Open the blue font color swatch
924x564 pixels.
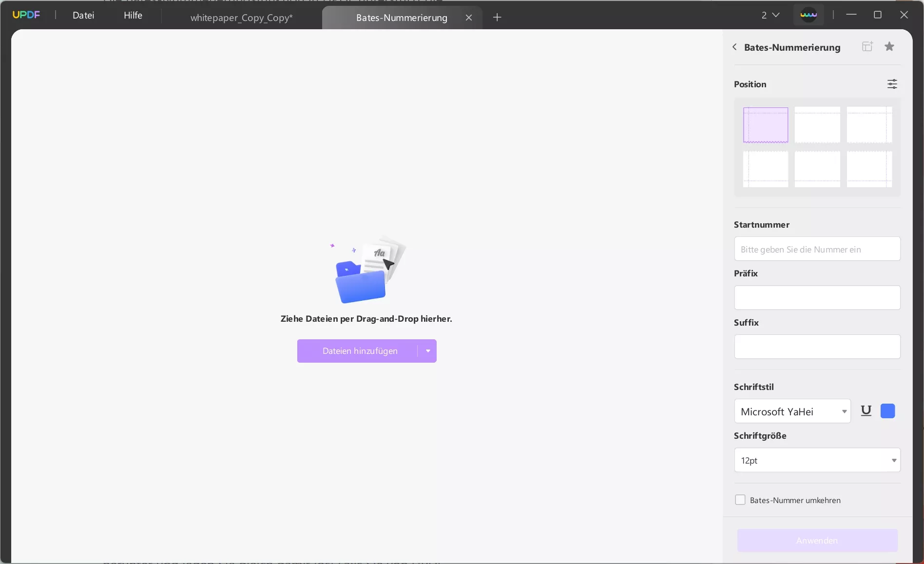888,411
